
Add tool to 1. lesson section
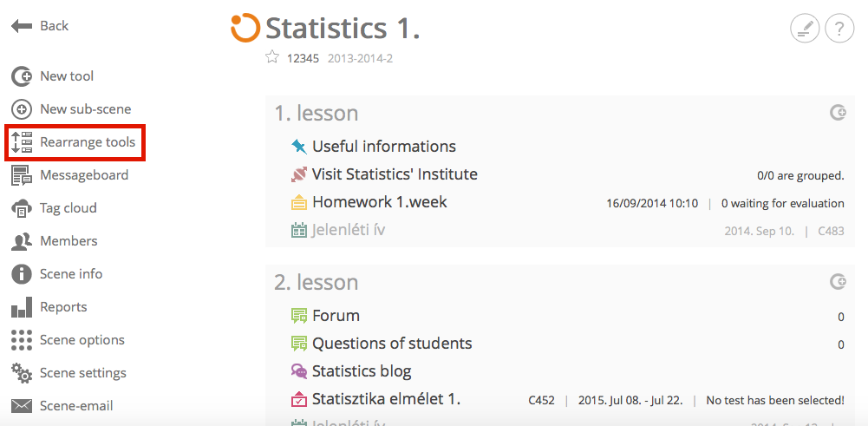tap(839, 113)
